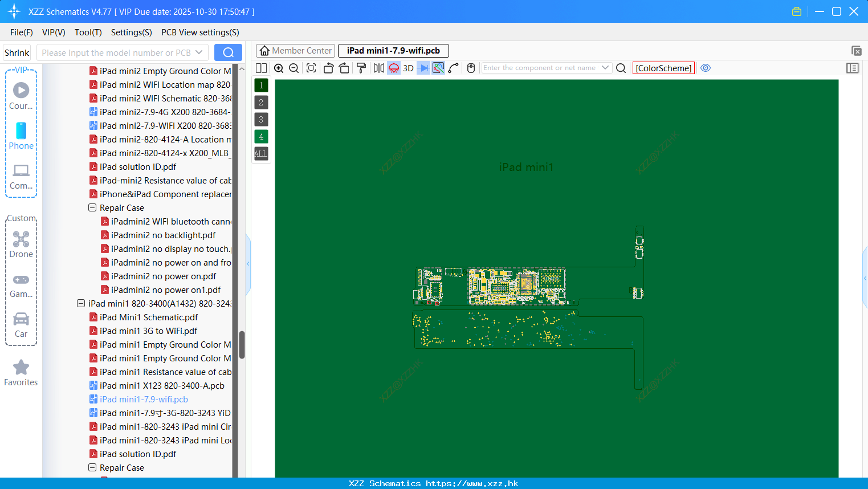The image size is (868, 489).
Task: Click the Shrink button
Action: coord(17,52)
